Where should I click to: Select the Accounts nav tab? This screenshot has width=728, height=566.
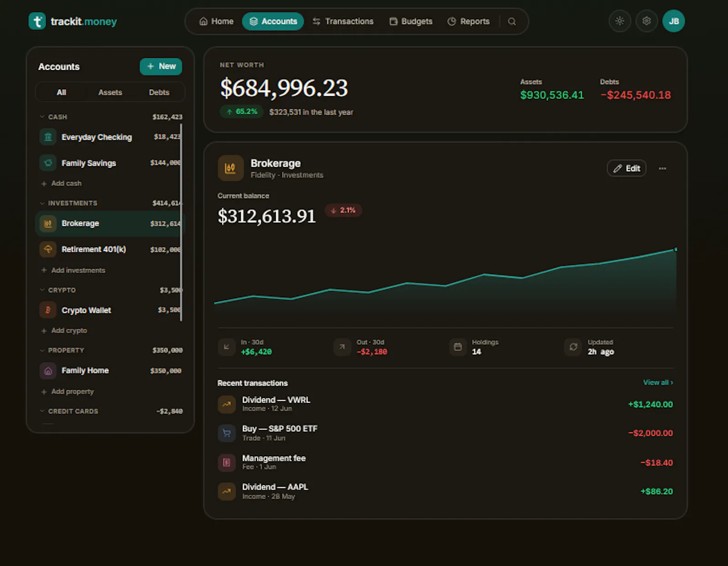(x=273, y=21)
